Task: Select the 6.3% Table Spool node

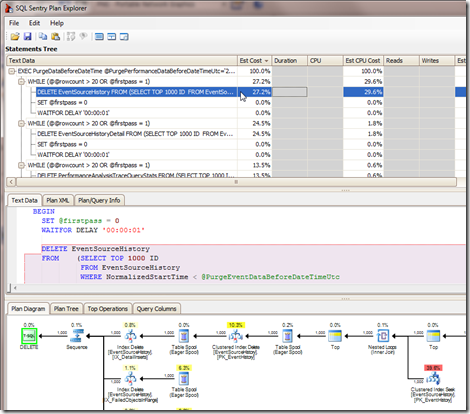Action: point(184,379)
